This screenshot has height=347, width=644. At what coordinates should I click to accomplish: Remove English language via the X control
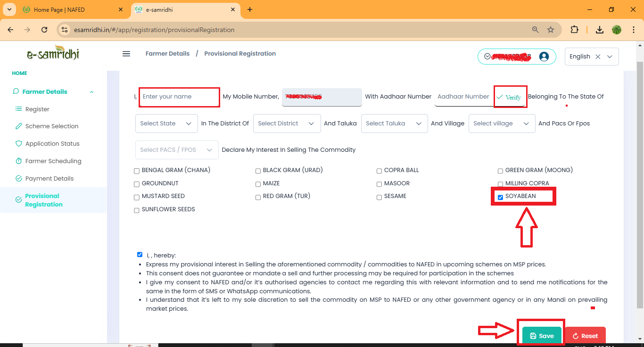(x=597, y=56)
